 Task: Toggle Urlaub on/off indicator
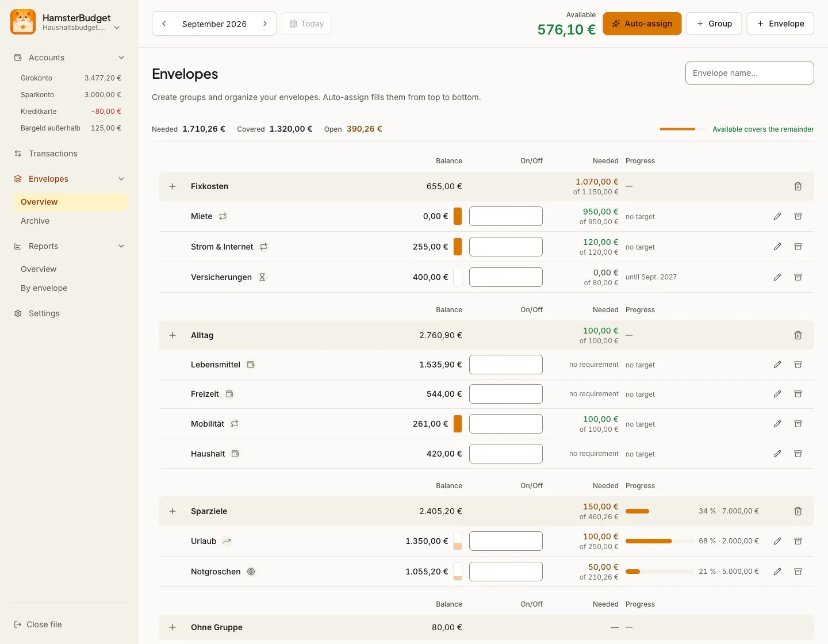pos(458,541)
